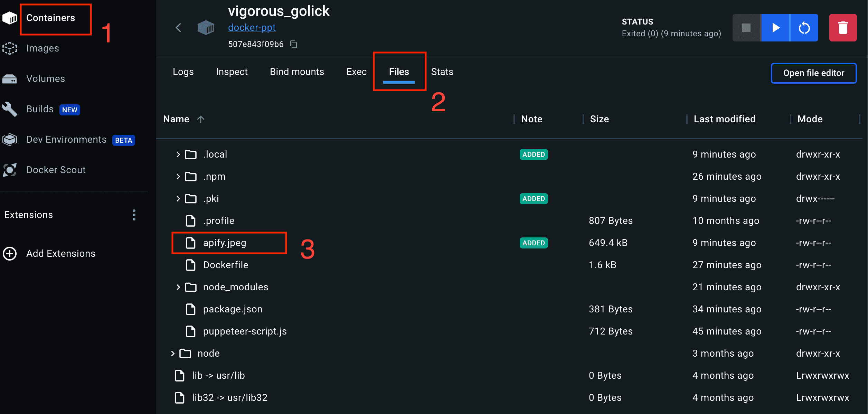Click the Open file editor button
The width and height of the screenshot is (868, 414).
pyautogui.click(x=814, y=73)
